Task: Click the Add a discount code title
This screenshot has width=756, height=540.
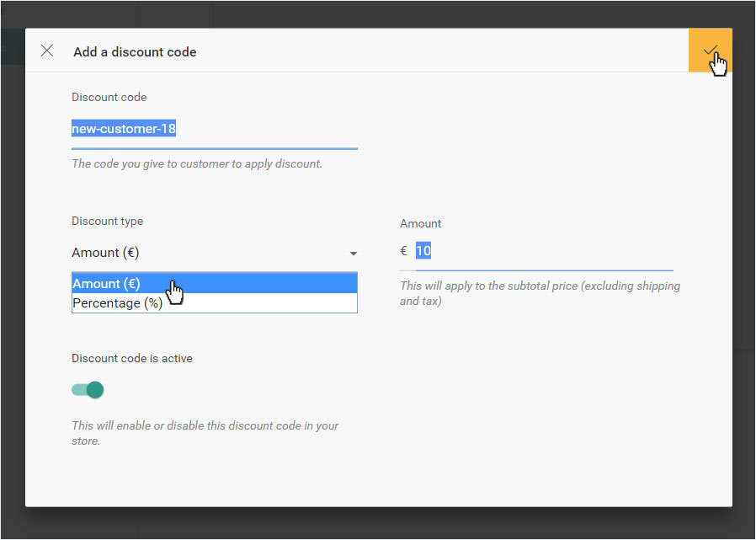Action: point(135,51)
